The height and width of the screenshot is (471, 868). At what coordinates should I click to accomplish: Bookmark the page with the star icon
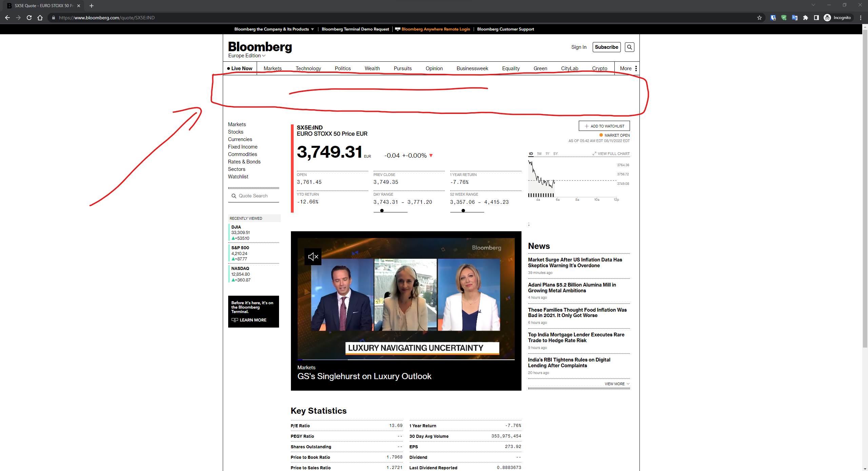(759, 18)
